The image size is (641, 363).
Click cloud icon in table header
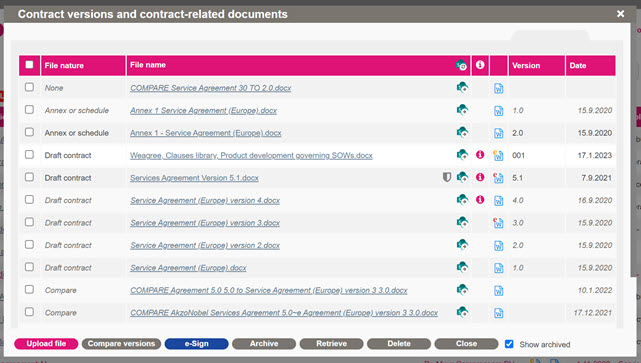(x=461, y=65)
